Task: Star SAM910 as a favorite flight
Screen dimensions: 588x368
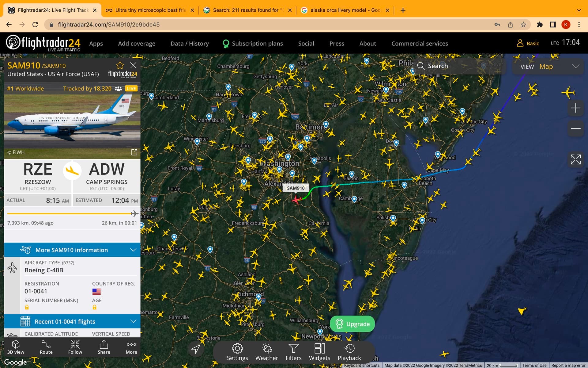Action: point(120,65)
